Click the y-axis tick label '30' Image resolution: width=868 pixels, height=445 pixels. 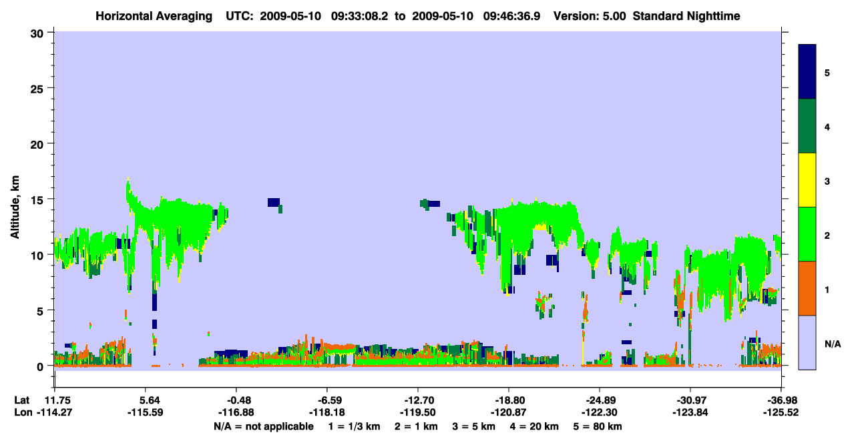point(39,33)
